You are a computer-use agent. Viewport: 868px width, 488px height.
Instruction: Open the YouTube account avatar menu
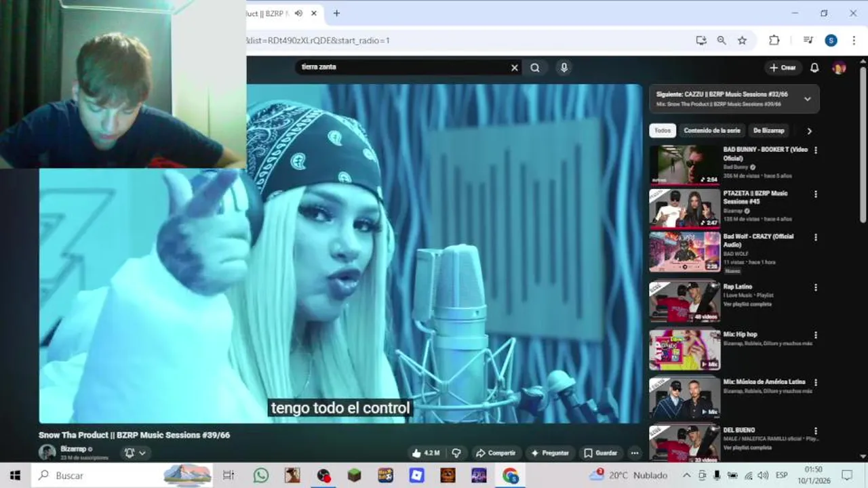[839, 68]
